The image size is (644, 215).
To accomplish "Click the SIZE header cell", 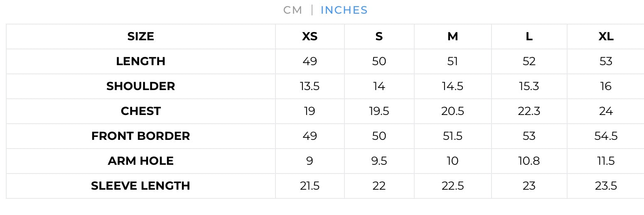I will click(140, 37).
